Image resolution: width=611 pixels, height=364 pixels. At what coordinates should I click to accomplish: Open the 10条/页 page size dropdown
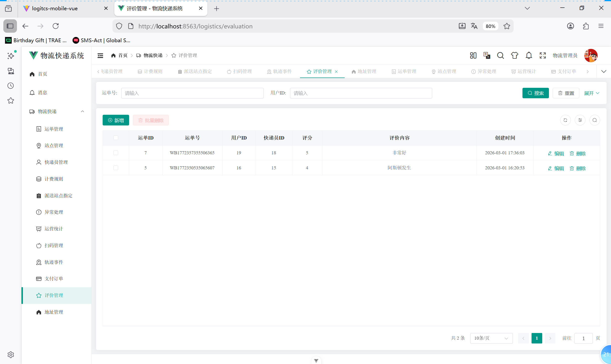pos(491,338)
